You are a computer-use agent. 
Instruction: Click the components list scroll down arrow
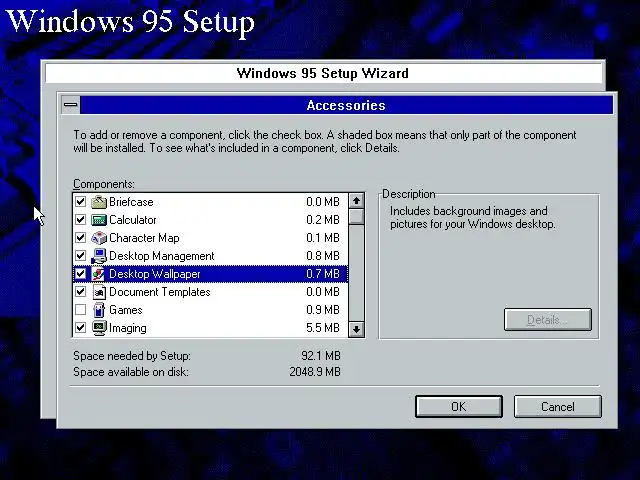356,329
